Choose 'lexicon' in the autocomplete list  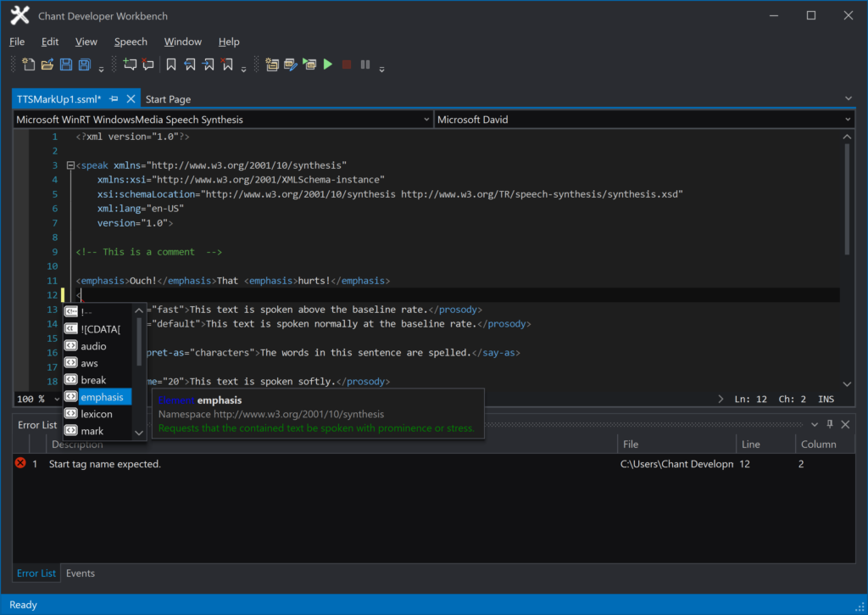[x=97, y=414]
